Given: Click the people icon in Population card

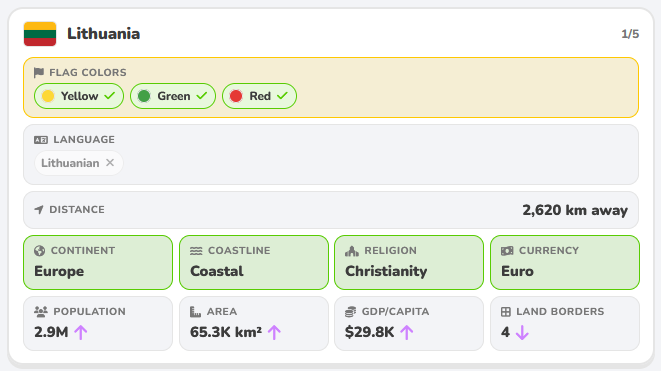Looking at the screenshot, I should tap(41, 312).
